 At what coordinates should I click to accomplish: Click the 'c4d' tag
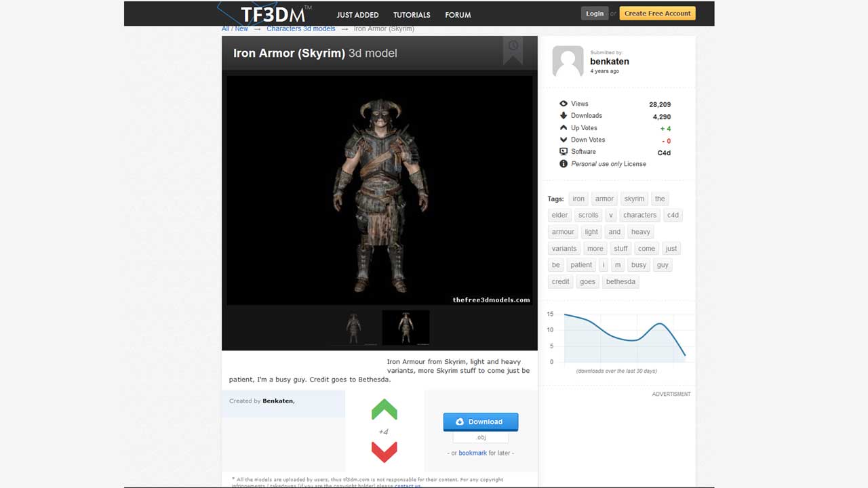click(x=673, y=215)
